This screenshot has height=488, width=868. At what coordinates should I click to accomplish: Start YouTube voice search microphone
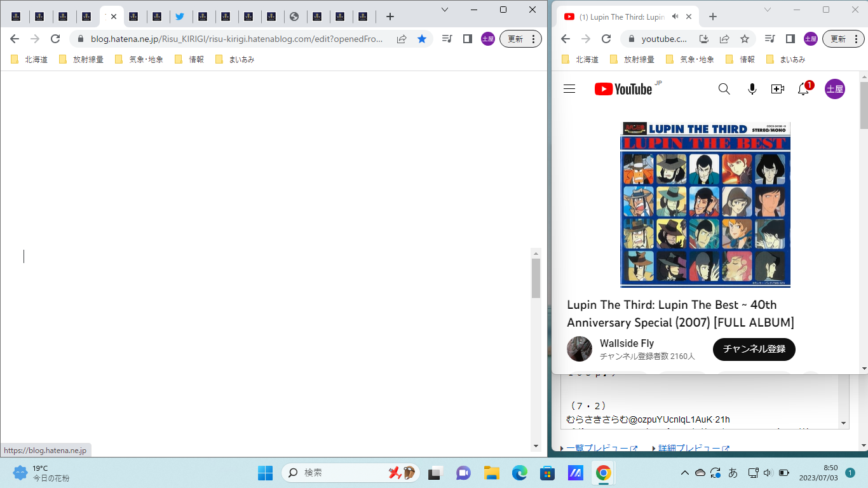coord(752,89)
